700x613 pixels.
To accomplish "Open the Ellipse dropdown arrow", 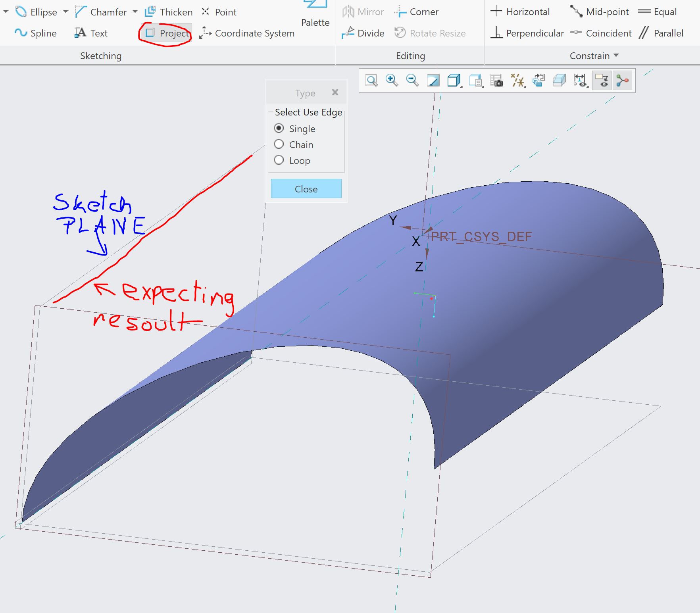I will (x=65, y=12).
